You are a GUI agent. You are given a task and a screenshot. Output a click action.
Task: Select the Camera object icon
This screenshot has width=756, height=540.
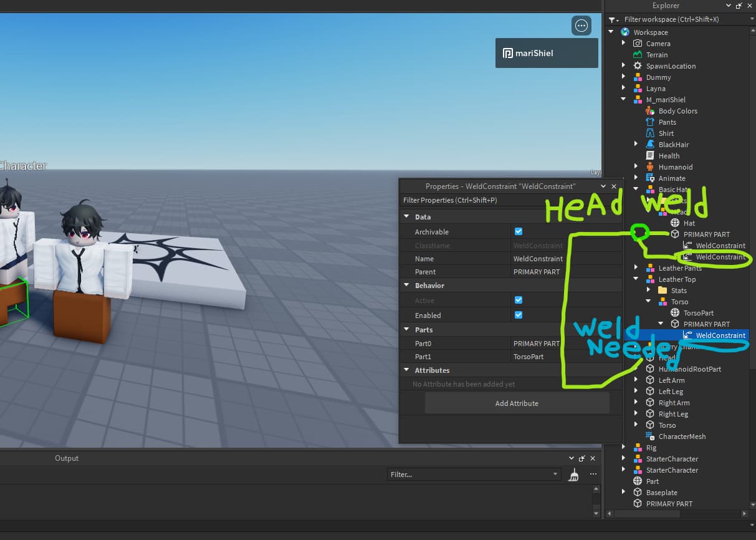pos(638,44)
